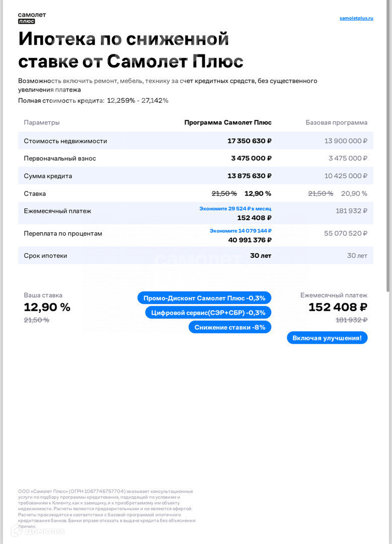Click the value 55 070 520 ₽
Image resolution: width=392 pixels, height=544 pixels.
click(346, 234)
